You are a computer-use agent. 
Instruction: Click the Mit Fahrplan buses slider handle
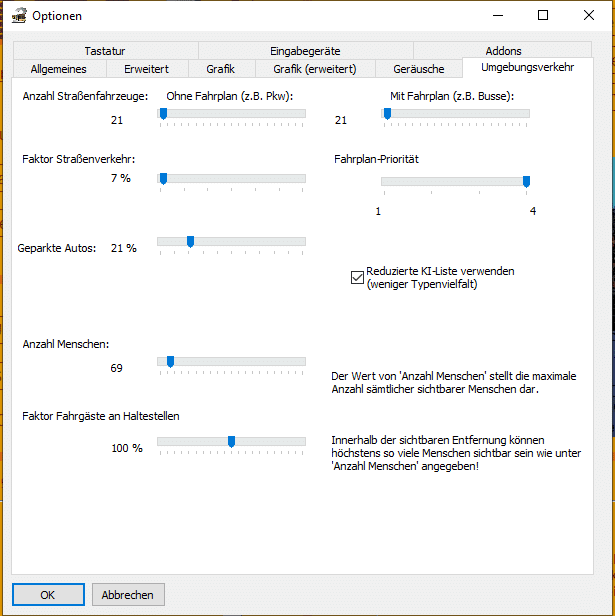(x=387, y=115)
